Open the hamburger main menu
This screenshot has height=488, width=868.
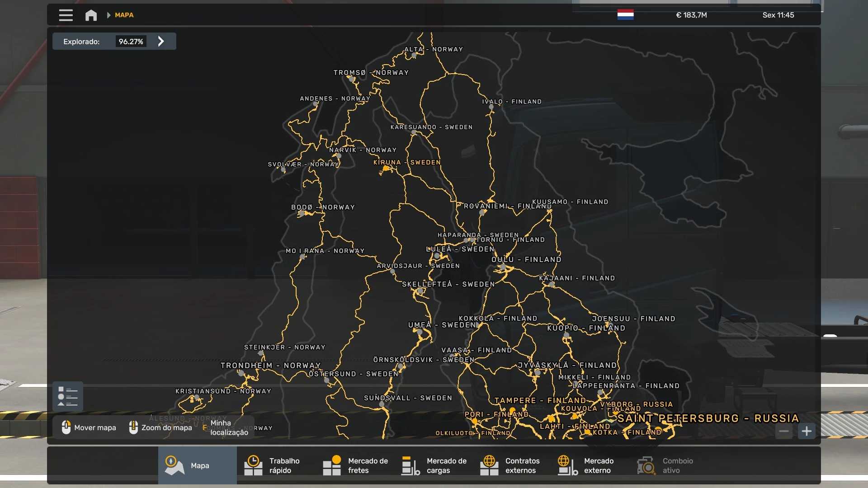click(x=66, y=15)
